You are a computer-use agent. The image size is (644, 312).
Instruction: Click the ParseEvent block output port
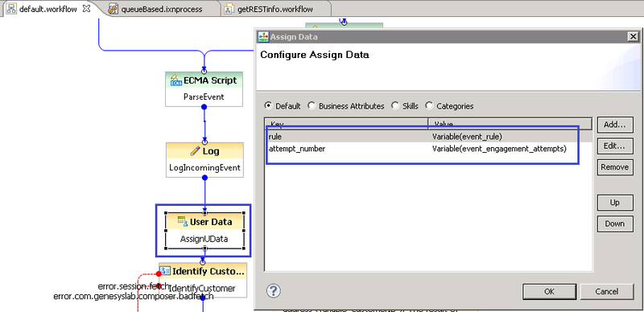coord(204,107)
